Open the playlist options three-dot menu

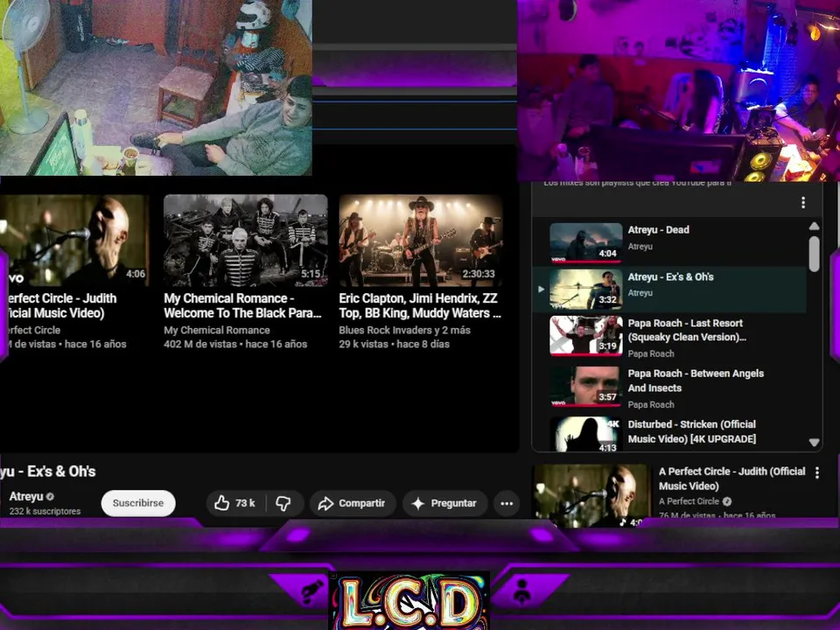[802, 202]
